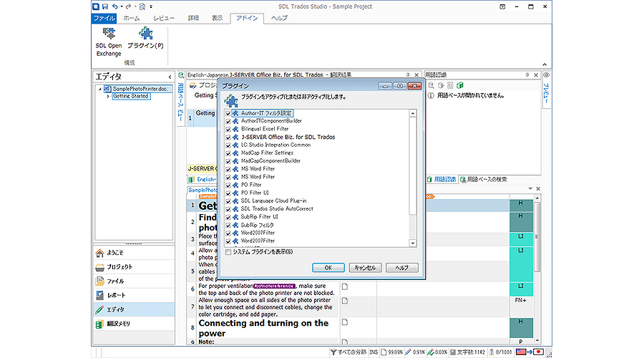Switch to the レビュー ribbon tab
Screen dimensions: 644x358
pyautogui.click(x=164, y=18)
